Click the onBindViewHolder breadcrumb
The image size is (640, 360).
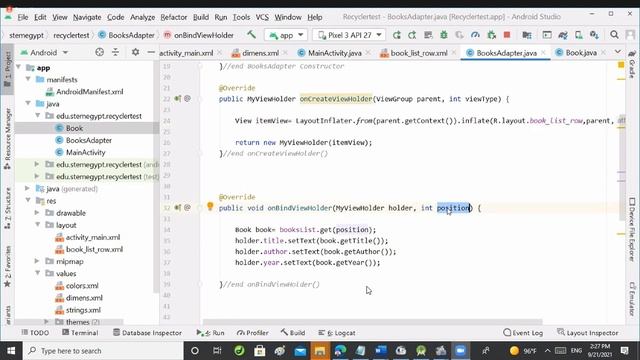tap(199, 35)
